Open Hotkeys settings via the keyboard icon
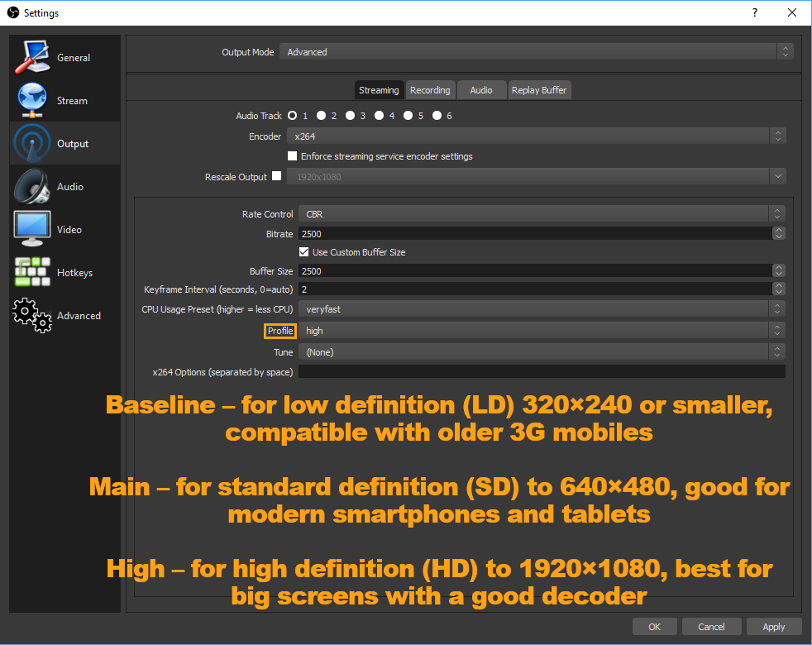 [x=32, y=272]
